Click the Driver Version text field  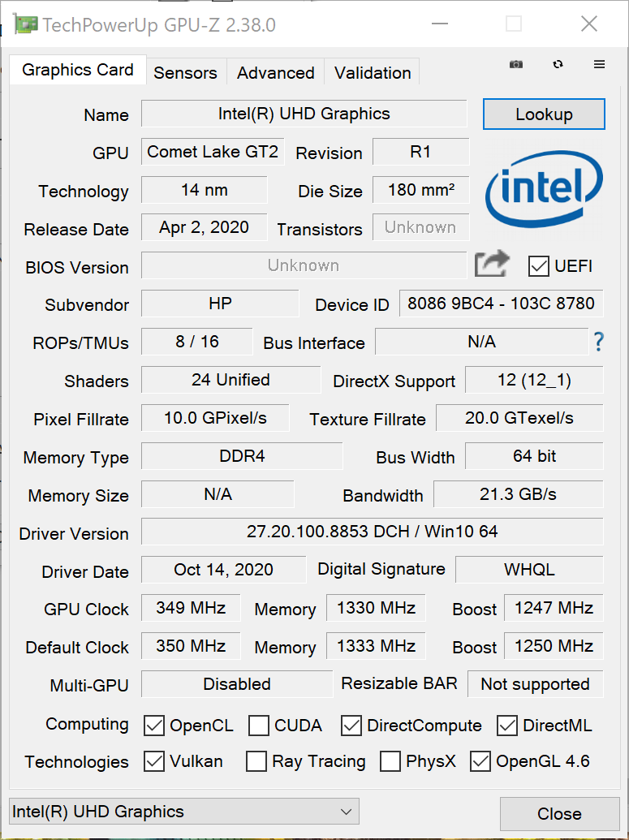pyautogui.click(x=372, y=532)
